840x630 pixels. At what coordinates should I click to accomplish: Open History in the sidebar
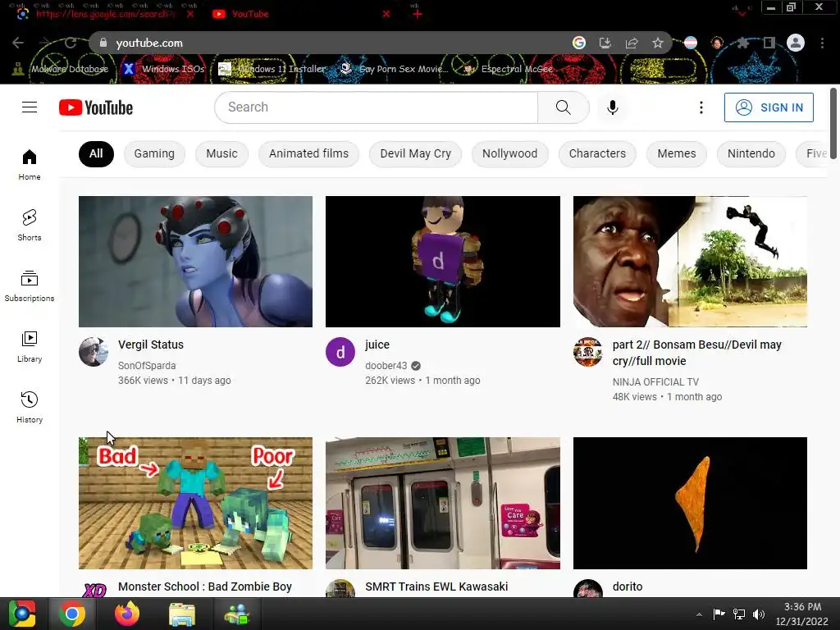pos(30,407)
